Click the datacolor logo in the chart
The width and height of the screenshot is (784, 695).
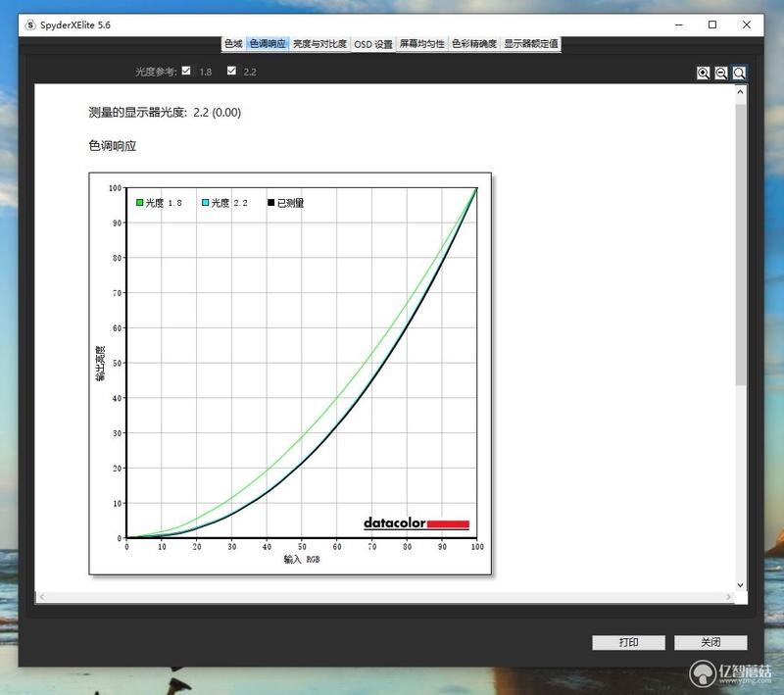coord(416,523)
